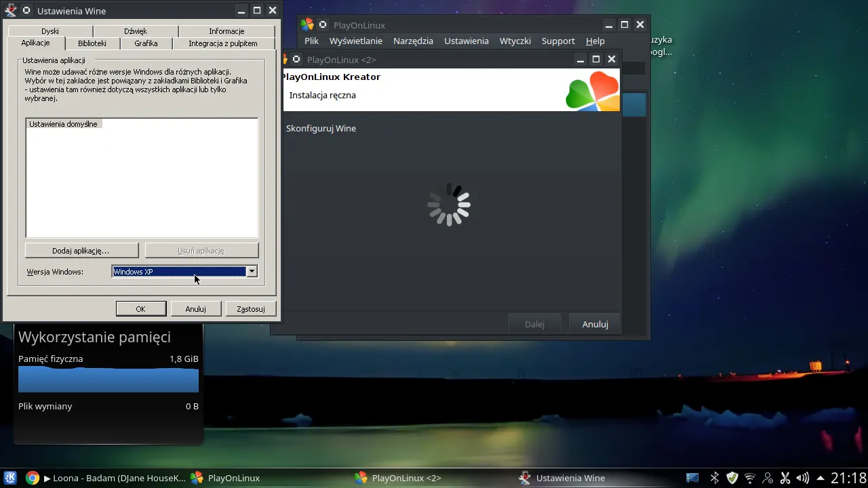Screen dimensions: 868x488
Task: Click the Plik wymiany label
Action: click(45, 406)
